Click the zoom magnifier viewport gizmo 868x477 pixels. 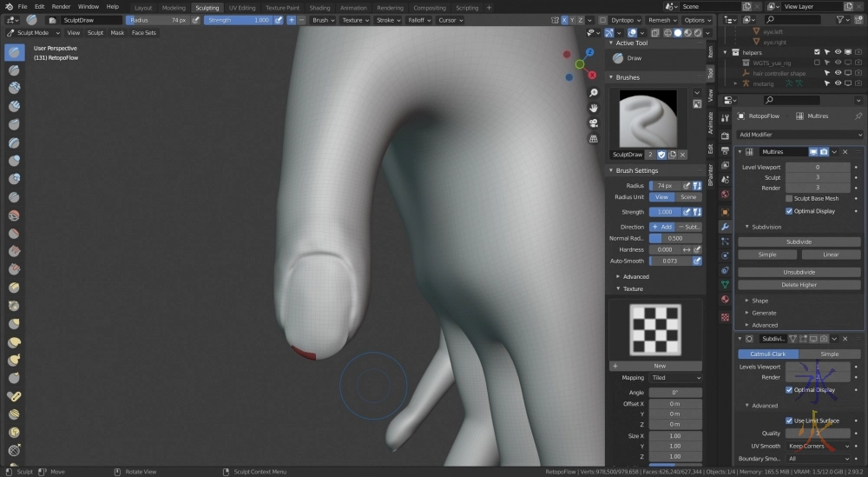[x=594, y=93]
